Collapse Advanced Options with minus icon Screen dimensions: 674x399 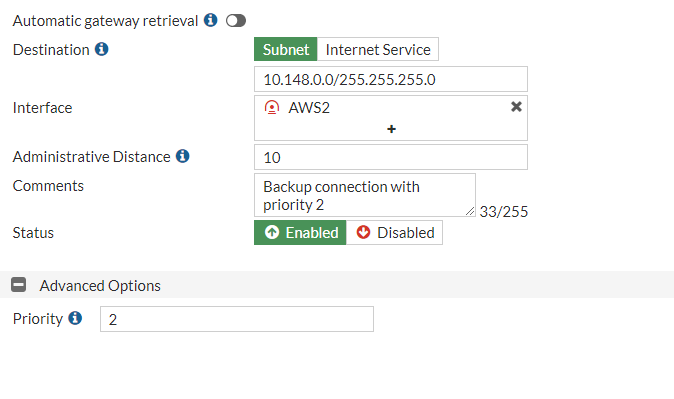(x=18, y=285)
